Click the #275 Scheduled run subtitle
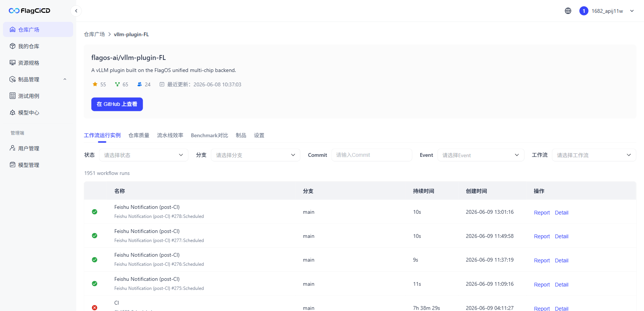The height and width of the screenshot is (311, 644). coord(159,288)
